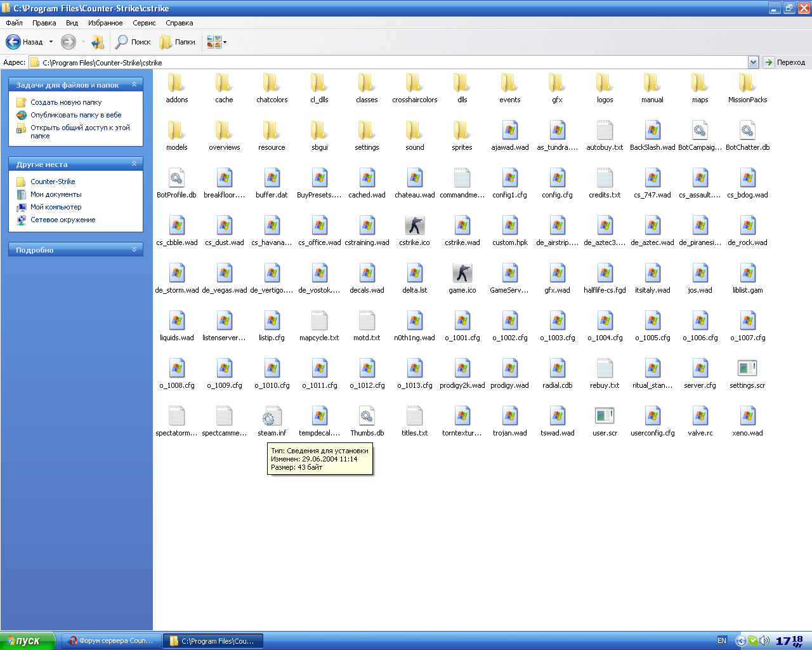Open Мои документы link
812x650 pixels.
click(x=56, y=194)
